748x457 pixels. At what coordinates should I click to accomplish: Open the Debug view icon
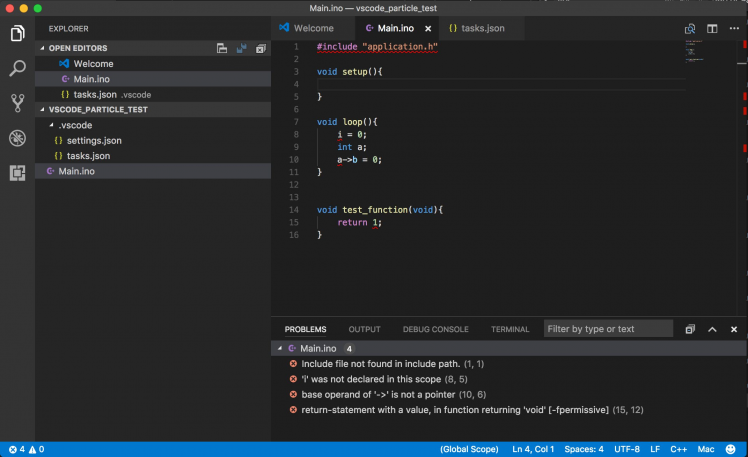click(17, 138)
